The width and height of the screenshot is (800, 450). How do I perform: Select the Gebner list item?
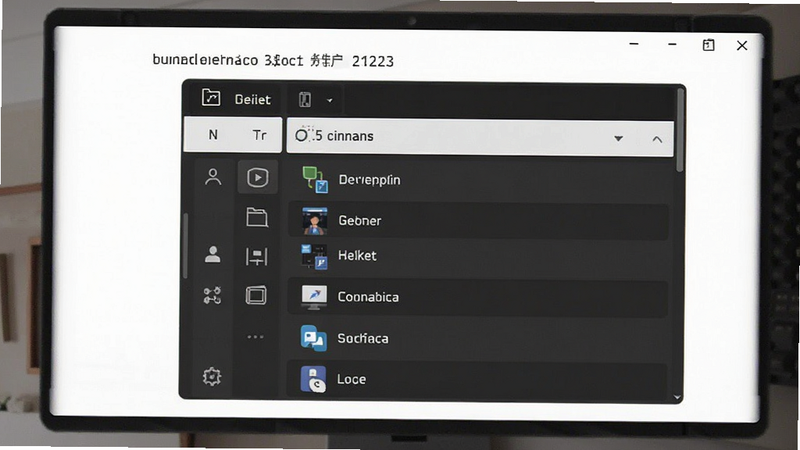479,221
